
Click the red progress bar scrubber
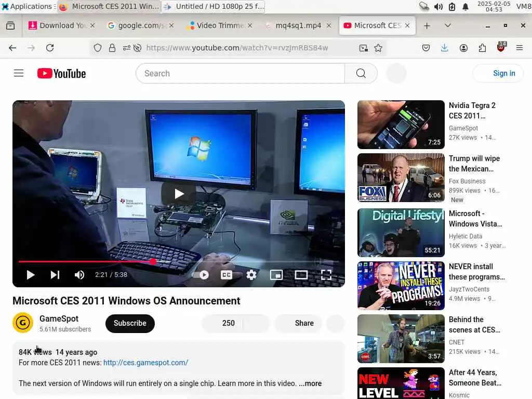tap(153, 262)
